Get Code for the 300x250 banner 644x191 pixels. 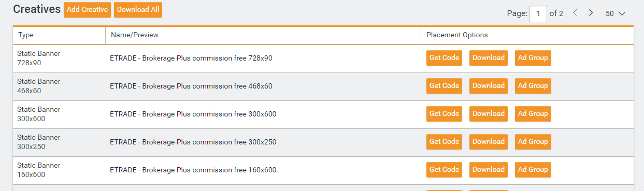444,142
